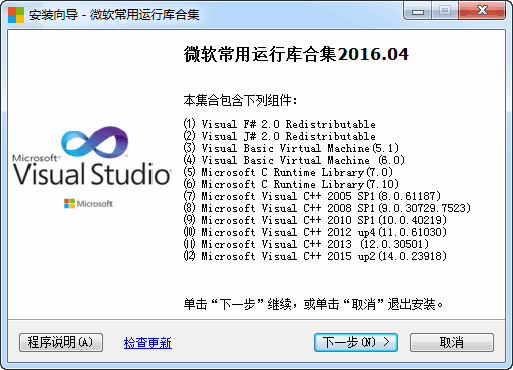Image resolution: width=513 pixels, height=370 pixels.
Task: Select the Visual F# 2.0 Redistributable line
Action: pos(279,124)
